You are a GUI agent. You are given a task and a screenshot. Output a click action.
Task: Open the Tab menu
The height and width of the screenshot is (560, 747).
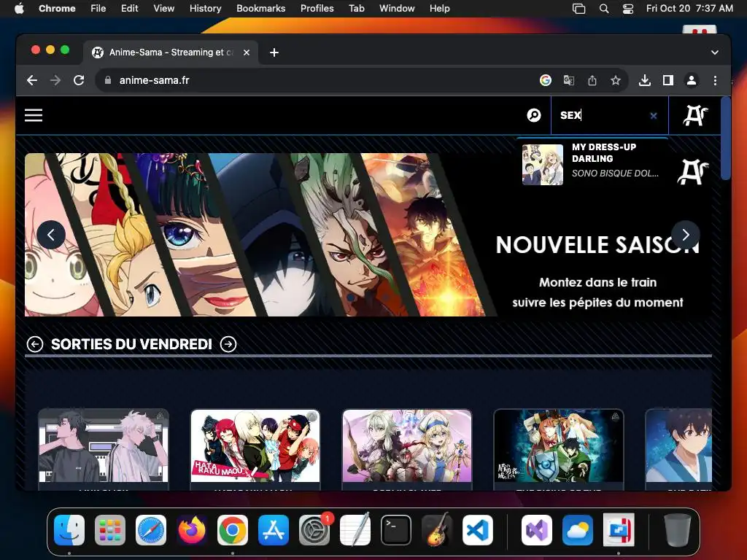(x=356, y=8)
